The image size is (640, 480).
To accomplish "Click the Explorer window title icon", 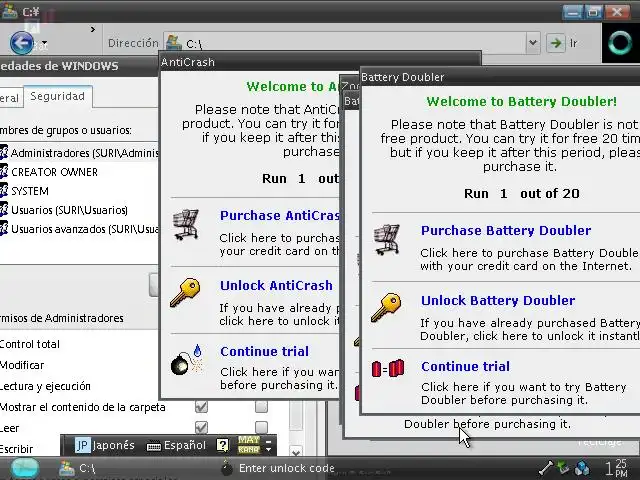I will [x=9, y=11].
